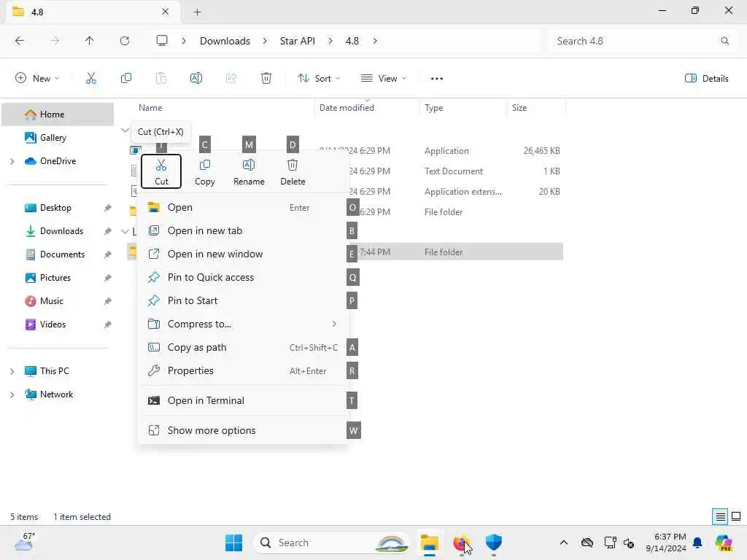Click the toolbar Delete trash icon
This screenshot has width=747, height=560.
click(x=266, y=78)
